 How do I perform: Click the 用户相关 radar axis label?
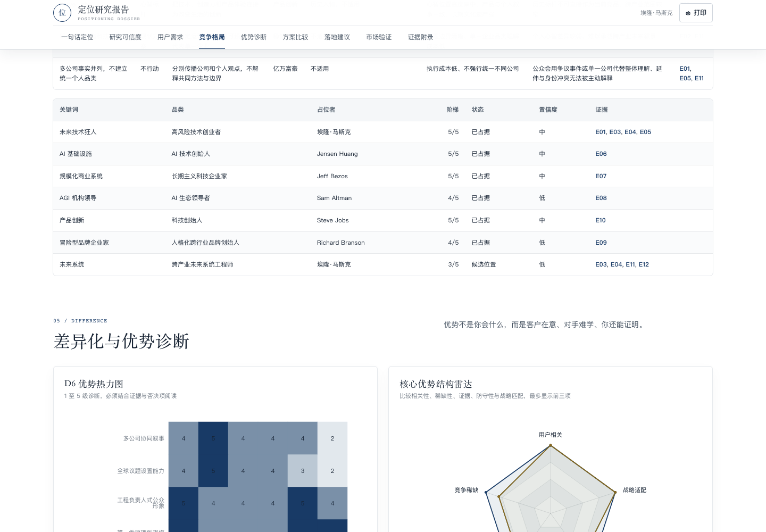(550, 435)
